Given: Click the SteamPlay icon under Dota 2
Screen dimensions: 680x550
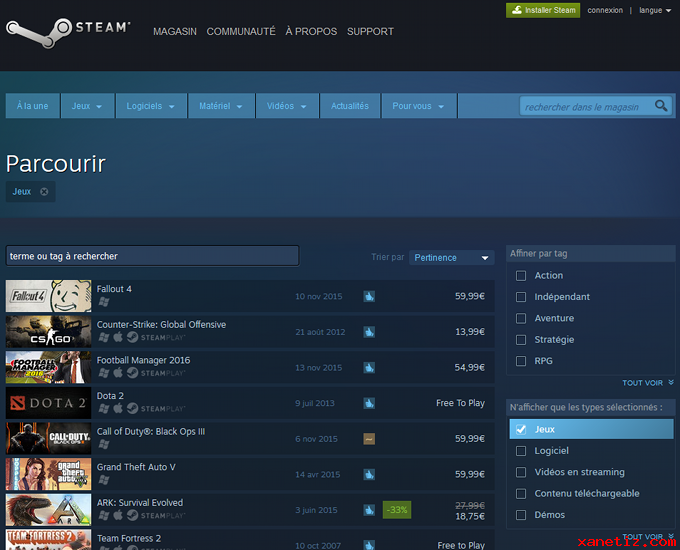Looking at the screenshot, I should click(132, 408).
